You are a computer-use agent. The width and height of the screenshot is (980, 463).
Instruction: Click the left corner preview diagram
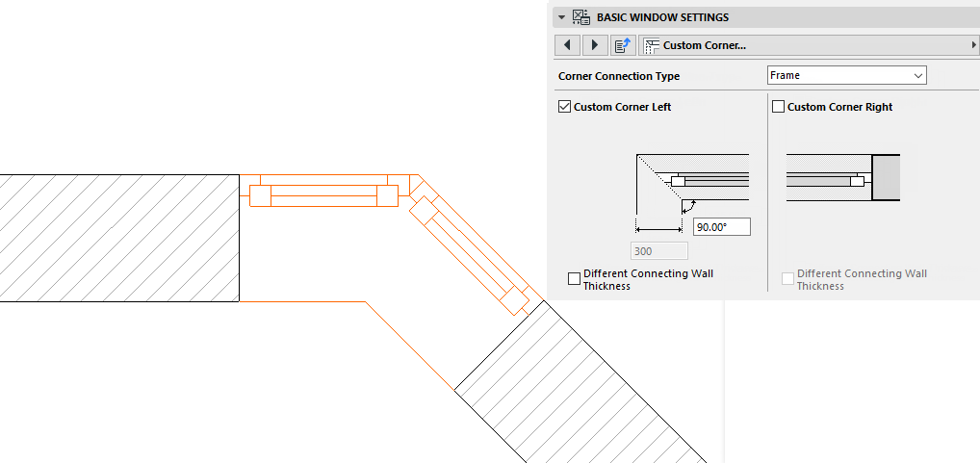[x=692, y=193]
